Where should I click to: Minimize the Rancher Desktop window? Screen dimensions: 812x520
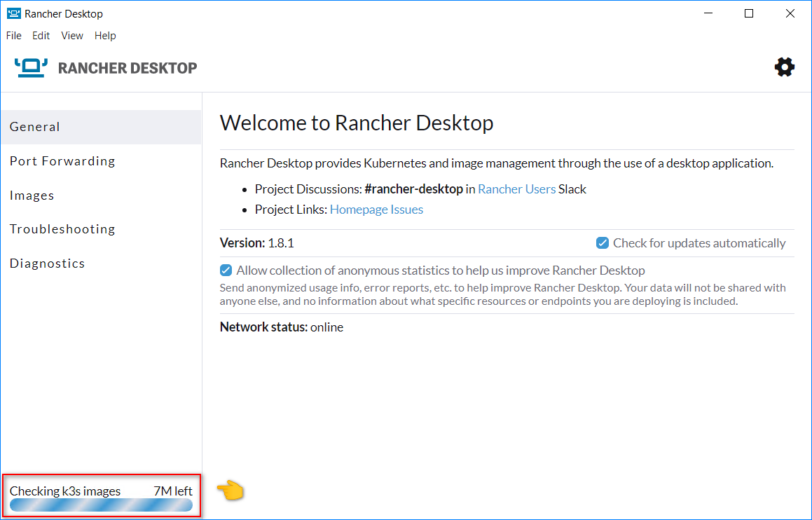coord(708,13)
